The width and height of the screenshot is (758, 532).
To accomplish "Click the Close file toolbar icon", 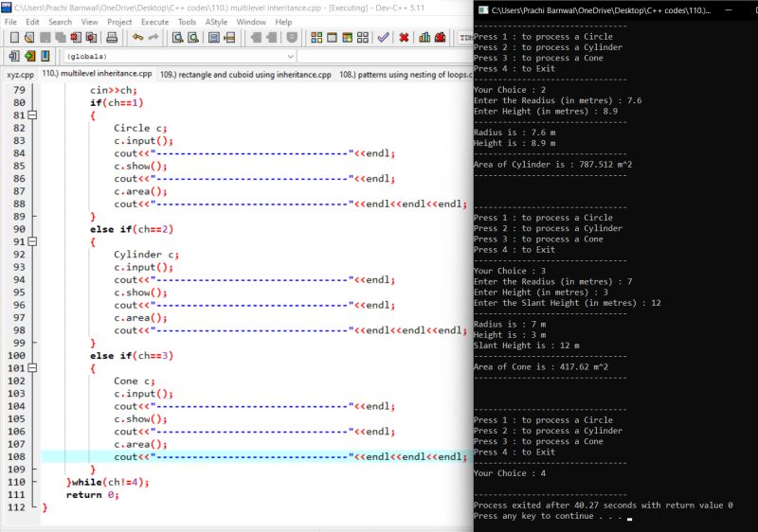I will pos(76,38).
